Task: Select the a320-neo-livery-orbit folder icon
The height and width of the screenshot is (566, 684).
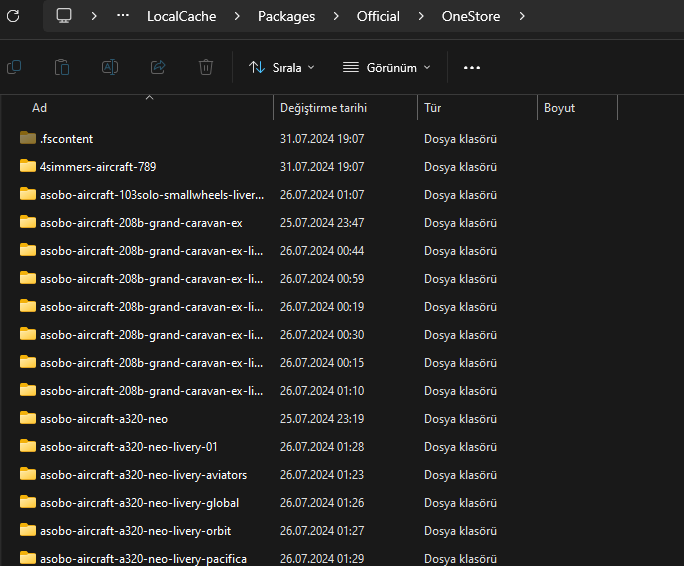Action: (28, 530)
